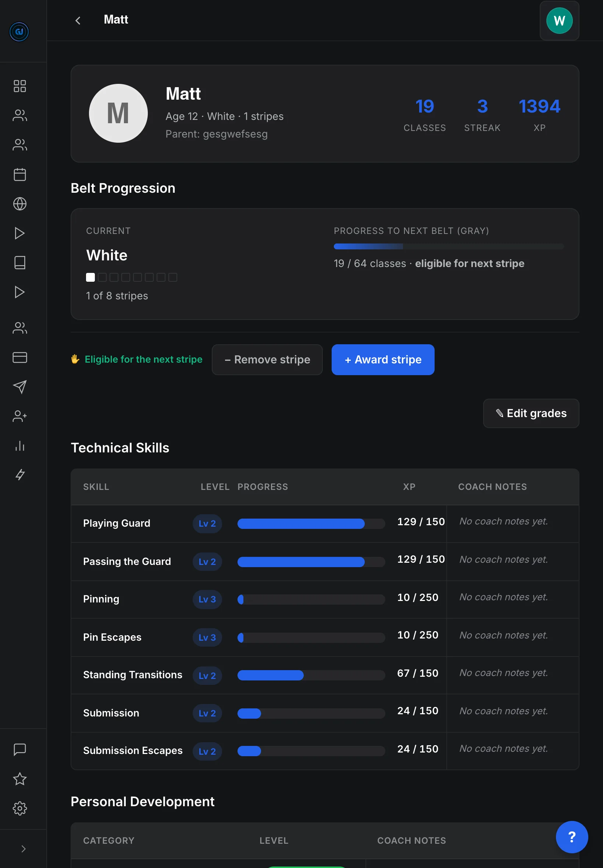Expand the sidebar with the bottom chevron
603x868 pixels.
tap(24, 849)
